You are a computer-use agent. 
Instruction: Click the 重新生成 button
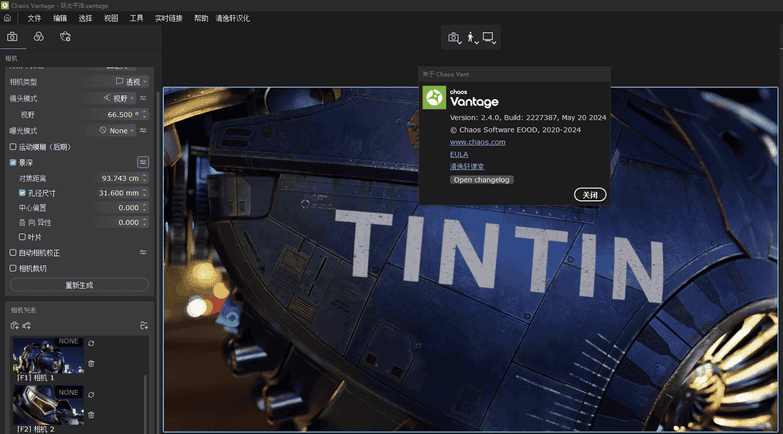[79, 285]
